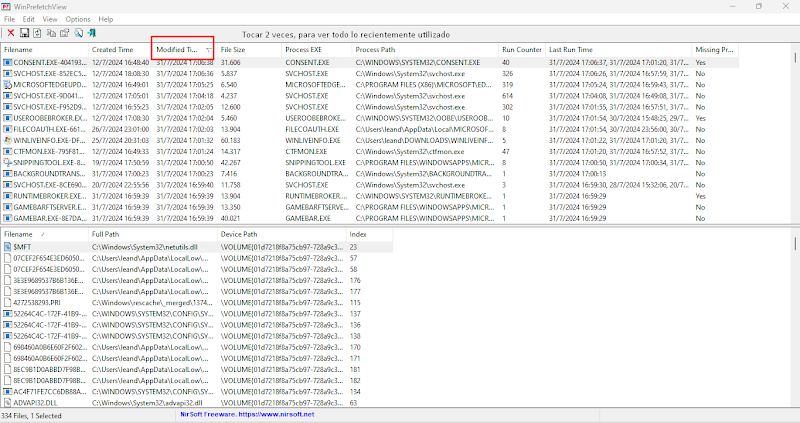Open the Options menu

tap(78, 19)
